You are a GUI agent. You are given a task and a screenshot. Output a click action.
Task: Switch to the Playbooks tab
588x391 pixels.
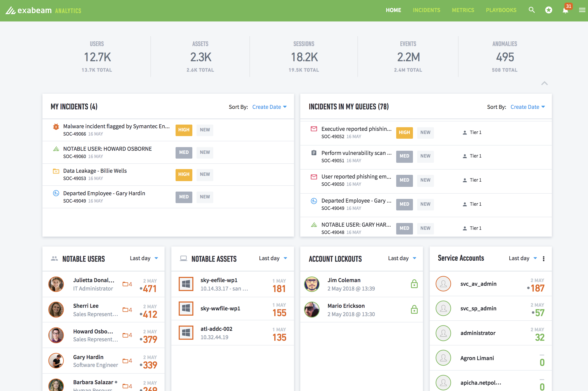coord(501,10)
